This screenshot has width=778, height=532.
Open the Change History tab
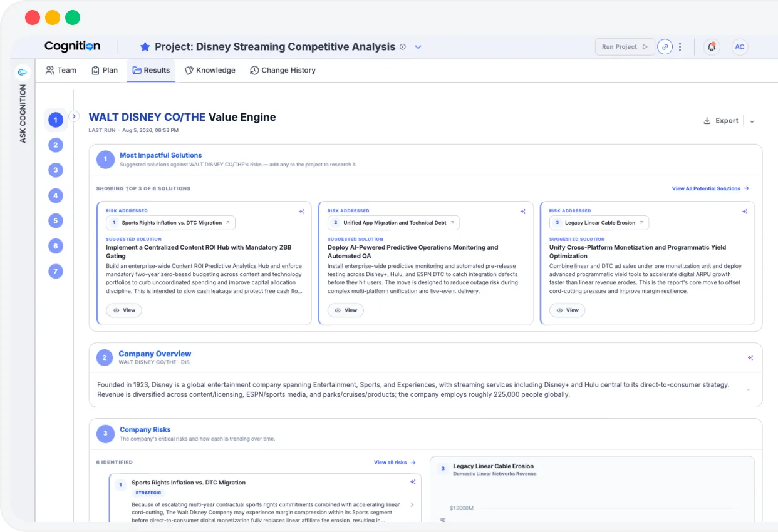[x=283, y=70]
